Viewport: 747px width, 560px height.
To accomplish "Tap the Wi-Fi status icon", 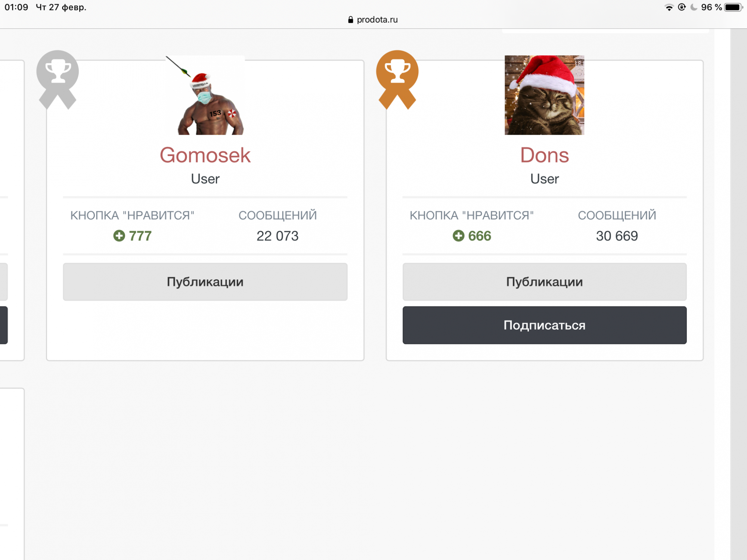I will coord(669,7).
